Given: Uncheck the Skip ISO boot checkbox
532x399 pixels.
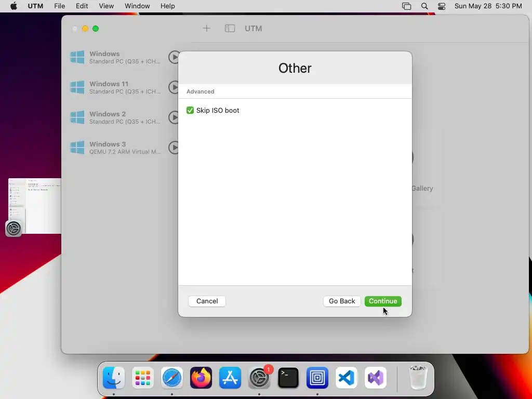Looking at the screenshot, I should coord(190,110).
